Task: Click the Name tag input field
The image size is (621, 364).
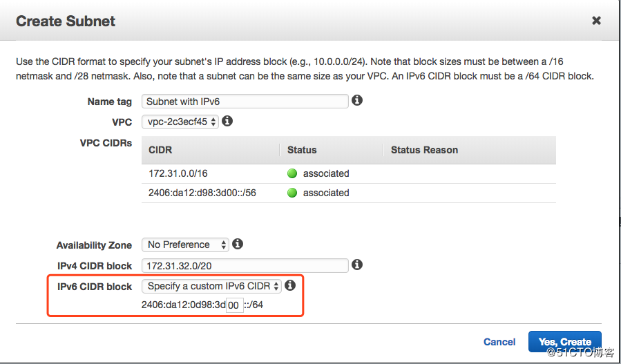Action: [x=245, y=102]
